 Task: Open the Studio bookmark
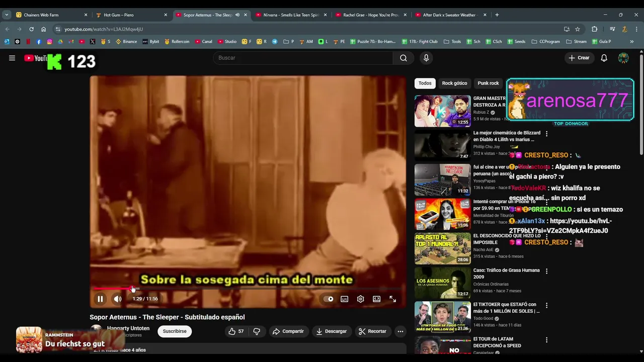point(227,42)
